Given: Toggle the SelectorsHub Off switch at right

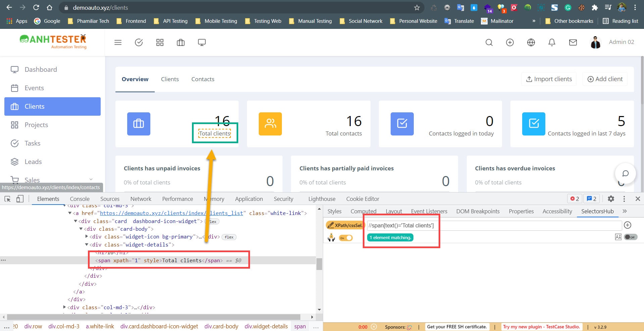Looking at the screenshot, I should pyautogui.click(x=630, y=237).
